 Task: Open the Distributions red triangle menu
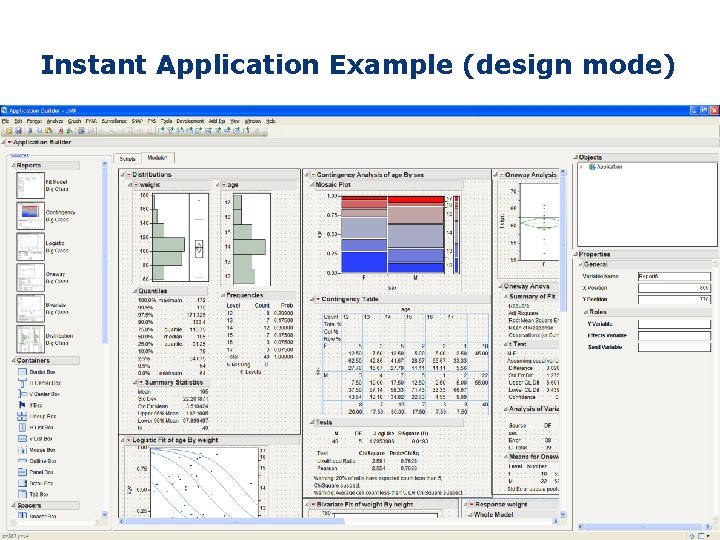click(x=129, y=175)
